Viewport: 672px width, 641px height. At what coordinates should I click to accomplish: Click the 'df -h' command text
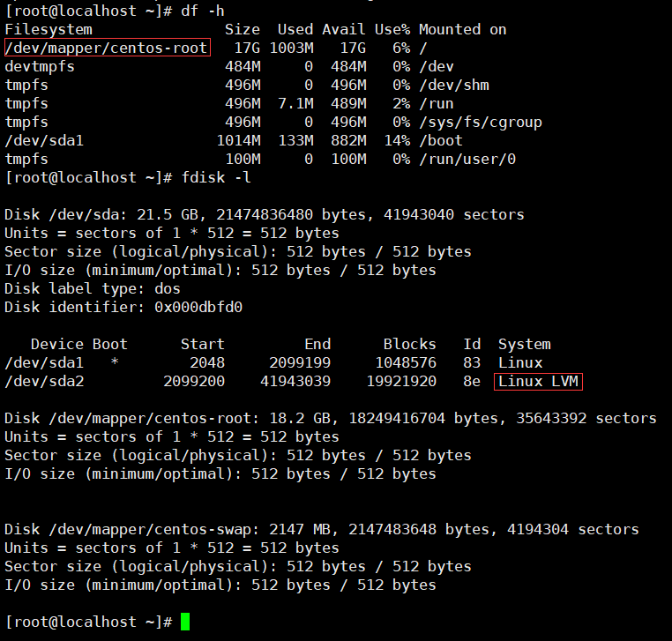[x=202, y=11]
